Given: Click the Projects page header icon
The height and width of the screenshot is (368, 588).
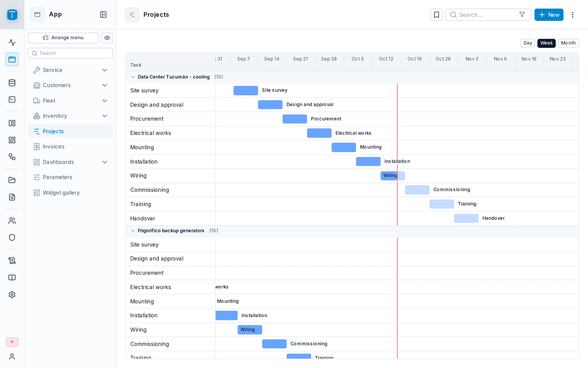Looking at the screenshot, I should coord(132,15).
